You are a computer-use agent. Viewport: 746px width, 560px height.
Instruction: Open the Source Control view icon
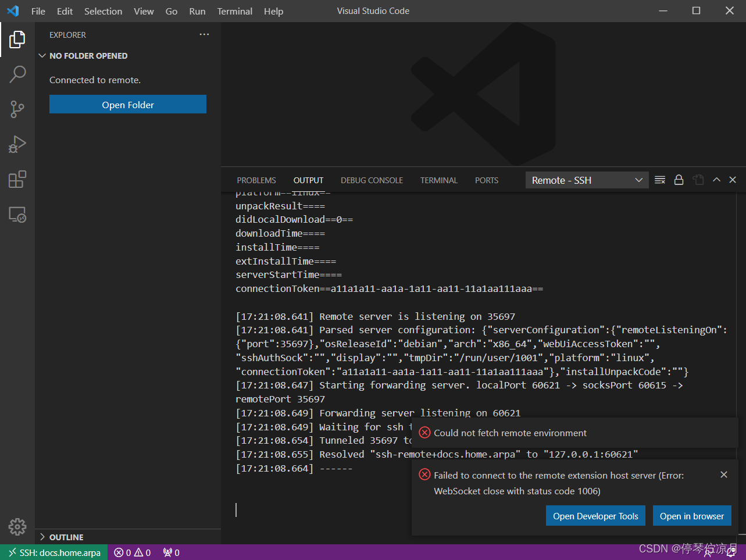pos(17,109)
